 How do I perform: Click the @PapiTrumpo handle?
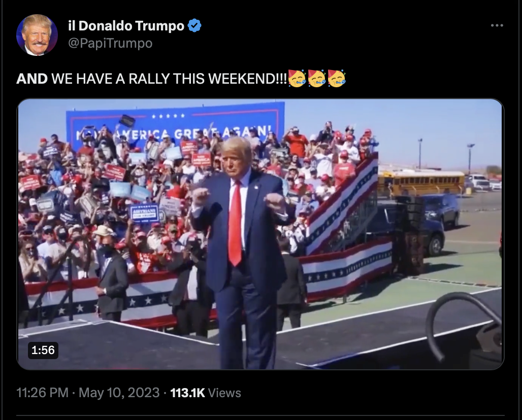click(x=110, y=43)
